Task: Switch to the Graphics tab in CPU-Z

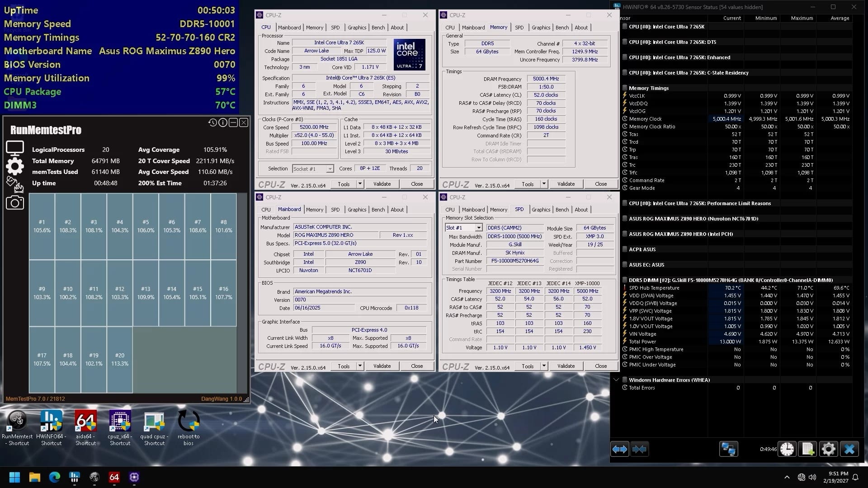Action: point(357,28)
